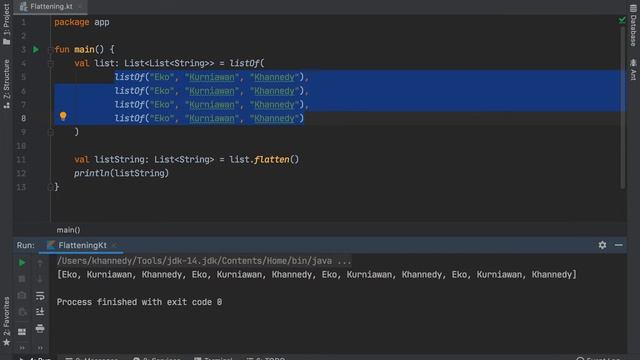
Task: Close the Flattening.kt editor tab
Action: coord(80,7)
